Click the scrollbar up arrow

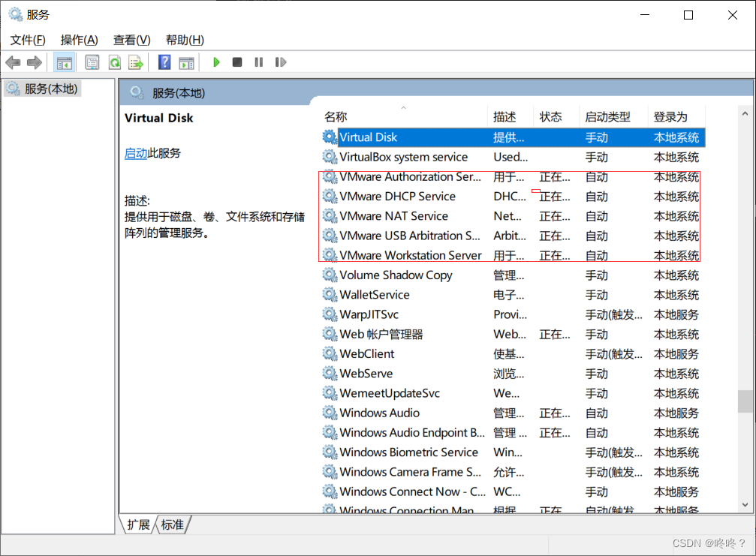coord(745,114)
